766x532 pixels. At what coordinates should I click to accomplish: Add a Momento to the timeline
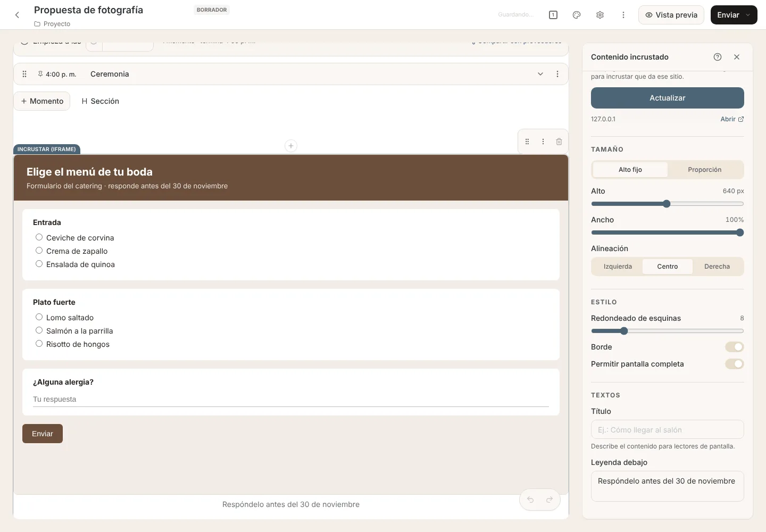[42, 101]
